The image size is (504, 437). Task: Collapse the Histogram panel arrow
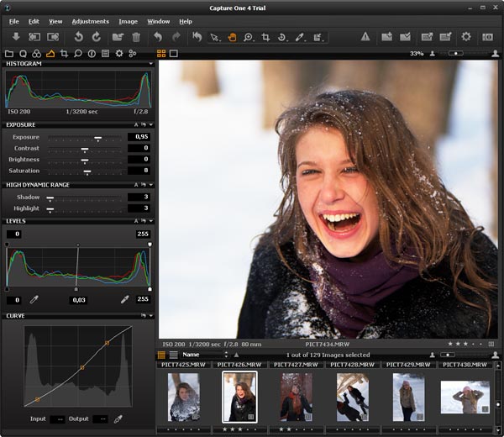click(151, 64)
